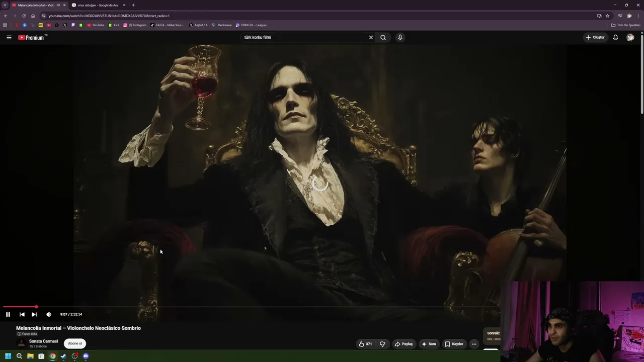
Task: Open File Explorer from the taskbar
Action: click(x=30, y=356)
